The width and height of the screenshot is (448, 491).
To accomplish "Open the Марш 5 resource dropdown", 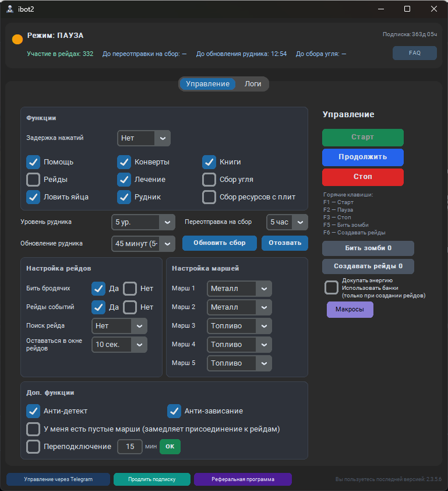I will tap(239, 363).
